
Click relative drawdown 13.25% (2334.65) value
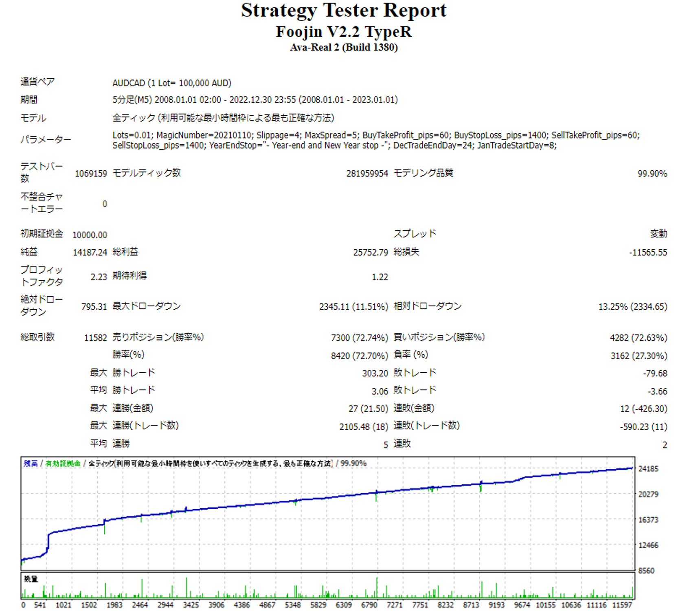632,307
